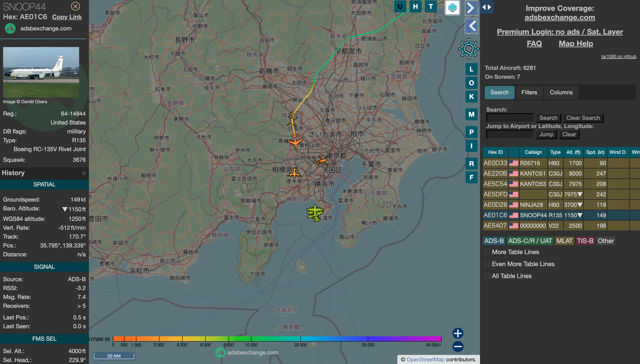Click the US flag in AE0D33 row
Image resolution: width=640 pixels, height=364 pixels.
514,163
